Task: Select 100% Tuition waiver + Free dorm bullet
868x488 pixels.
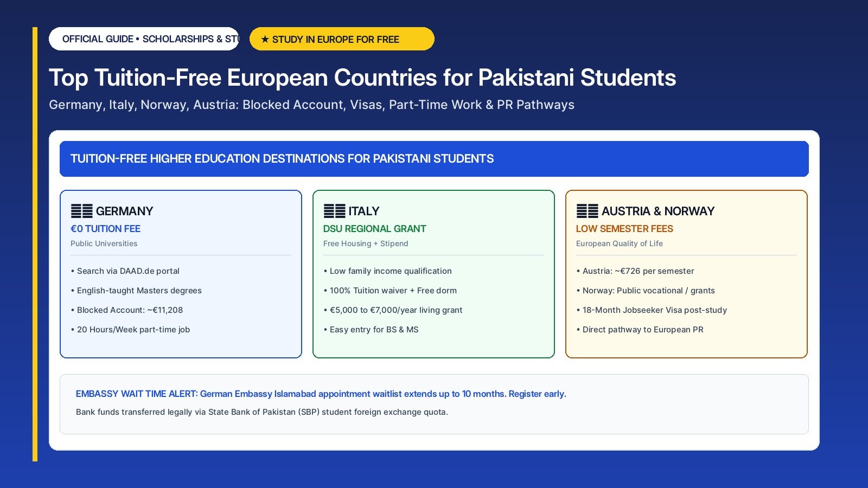Action: point(390,291)
